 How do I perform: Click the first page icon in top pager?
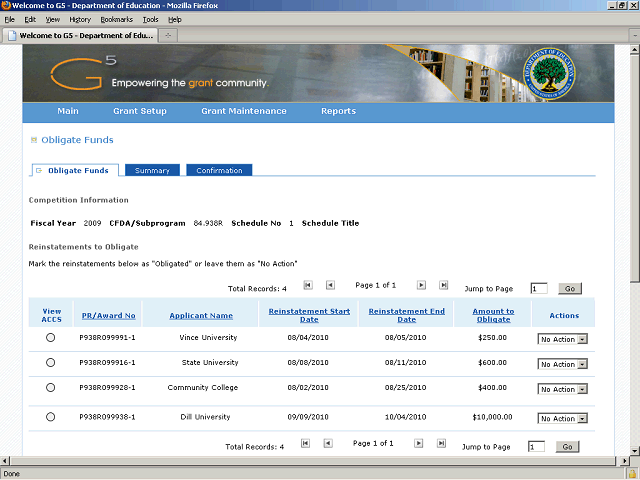(x=308, y=285)
